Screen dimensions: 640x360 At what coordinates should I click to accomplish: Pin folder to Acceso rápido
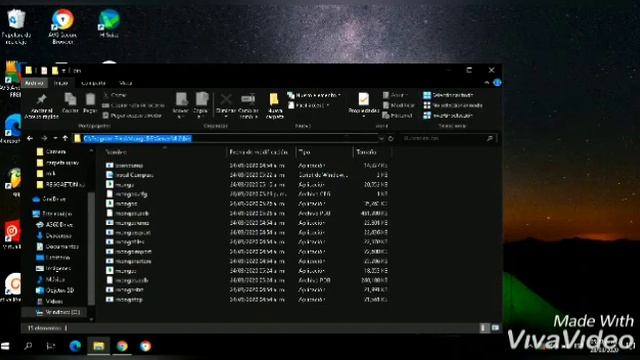click(41, 106)
